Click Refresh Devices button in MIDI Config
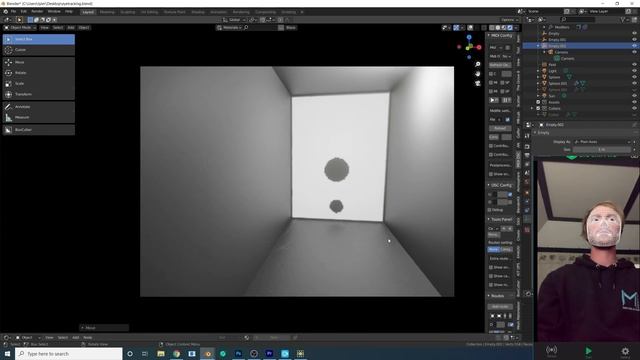 [x=500, y=65]
